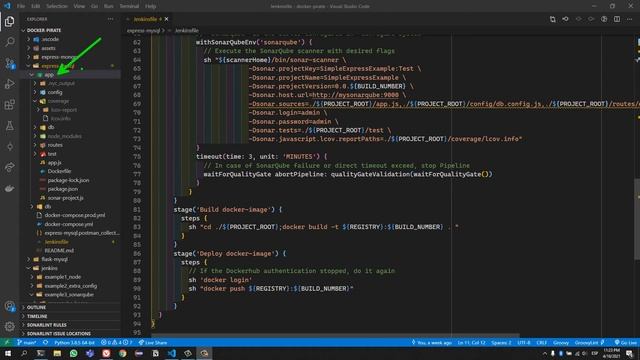
Task: Open the Explorer view in activity bar
Action: pos(9,22)
